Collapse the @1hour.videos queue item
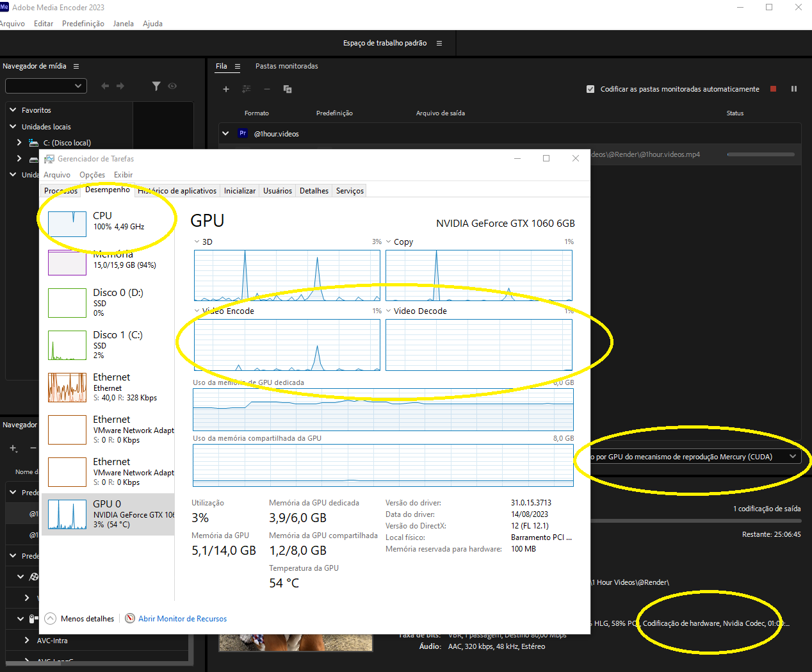This screenshot has height=672, width=812. 225,133
